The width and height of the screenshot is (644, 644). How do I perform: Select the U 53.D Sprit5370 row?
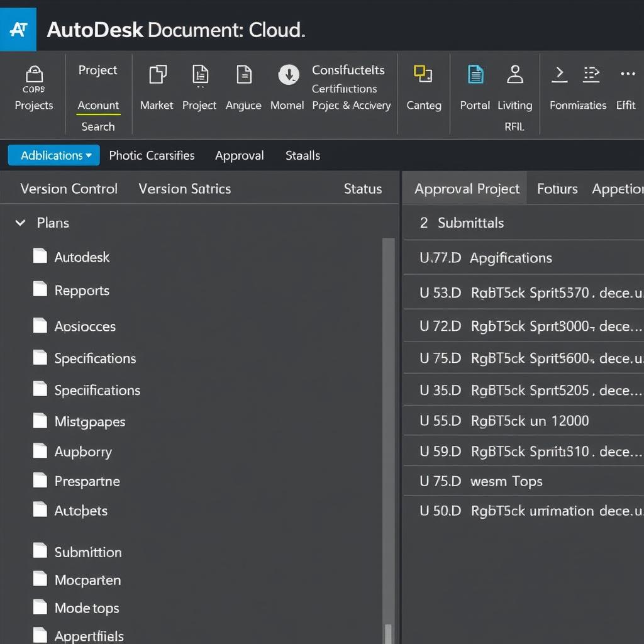point(524,292)
